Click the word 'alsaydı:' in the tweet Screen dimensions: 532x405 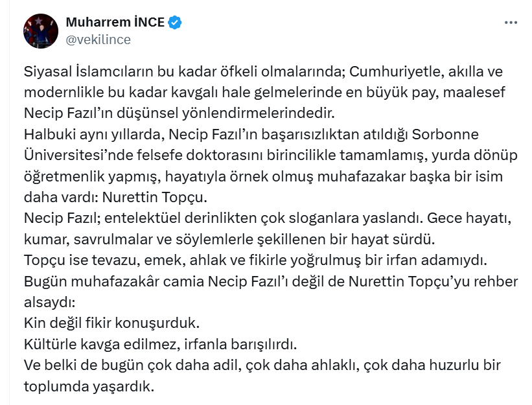tap(49, 302)
